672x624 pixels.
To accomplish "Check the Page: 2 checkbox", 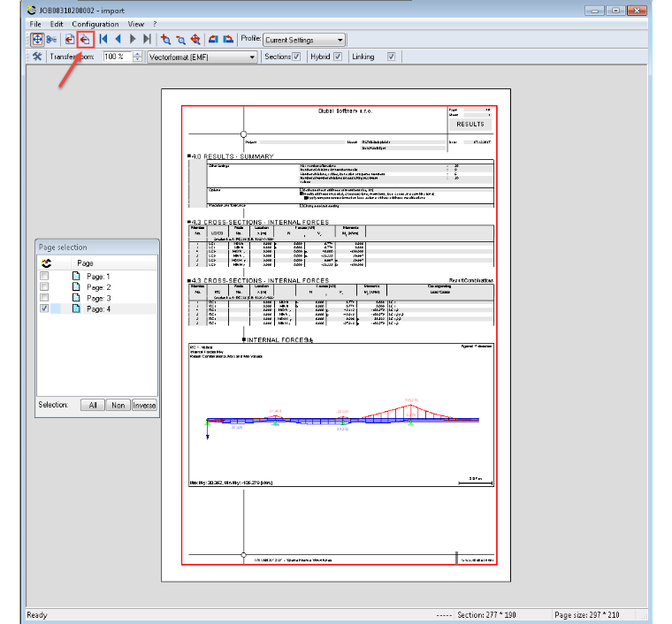I will tap(44, 286).
